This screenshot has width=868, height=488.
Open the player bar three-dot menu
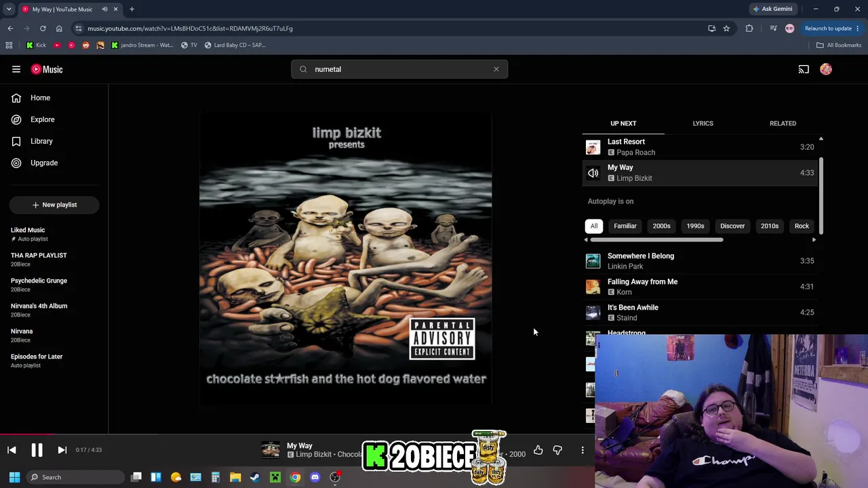[583, 450]
